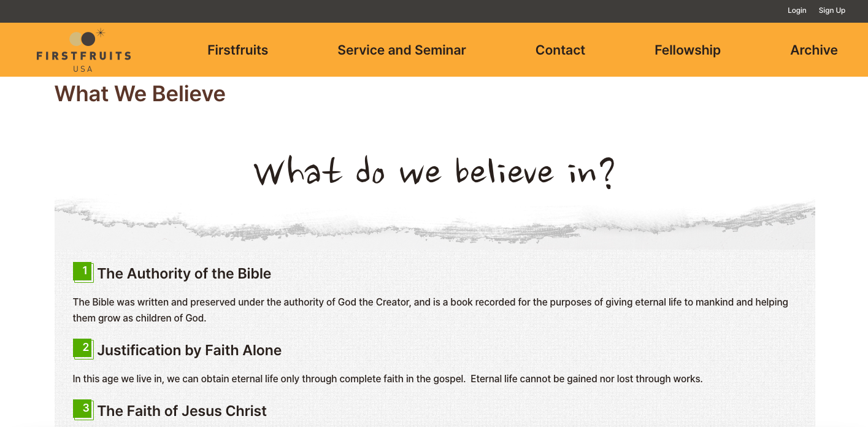Open the Firstfruits navigation menu

[x=237, y=50]
